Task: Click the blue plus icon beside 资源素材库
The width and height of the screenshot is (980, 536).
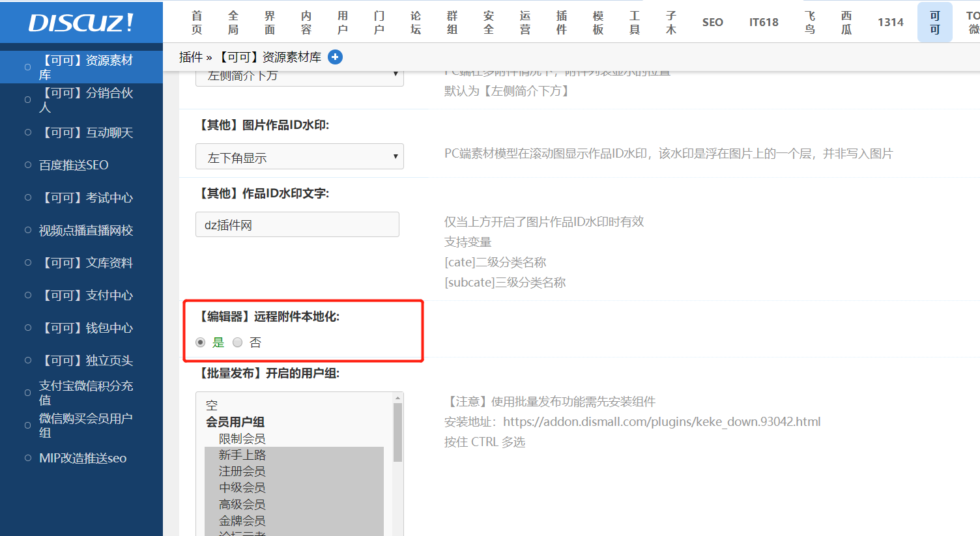Action: (335, 57)
